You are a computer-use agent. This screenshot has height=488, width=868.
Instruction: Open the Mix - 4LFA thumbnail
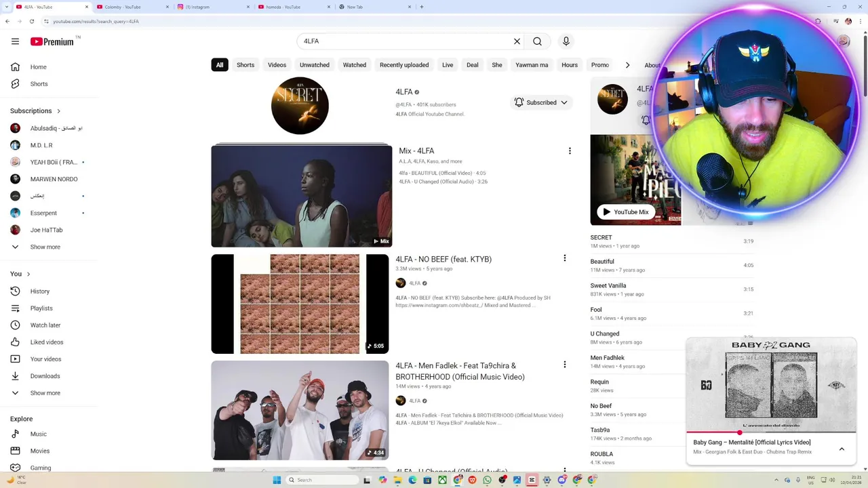(301, 196)
